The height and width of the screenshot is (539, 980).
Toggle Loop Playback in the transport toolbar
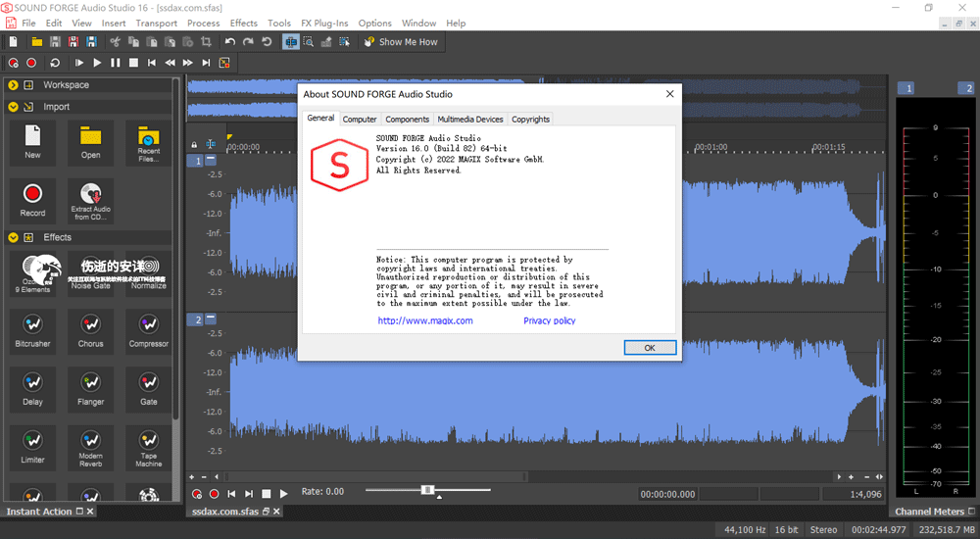click(x=55, y=63)
